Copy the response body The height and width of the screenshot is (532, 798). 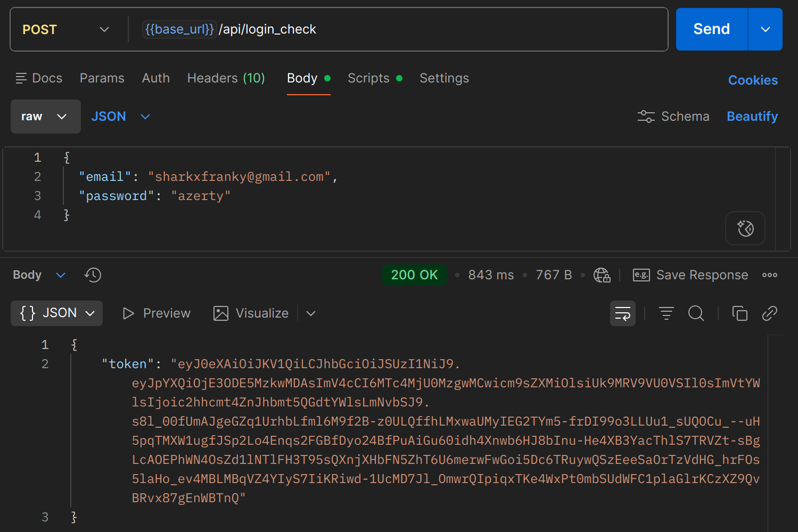740,313
